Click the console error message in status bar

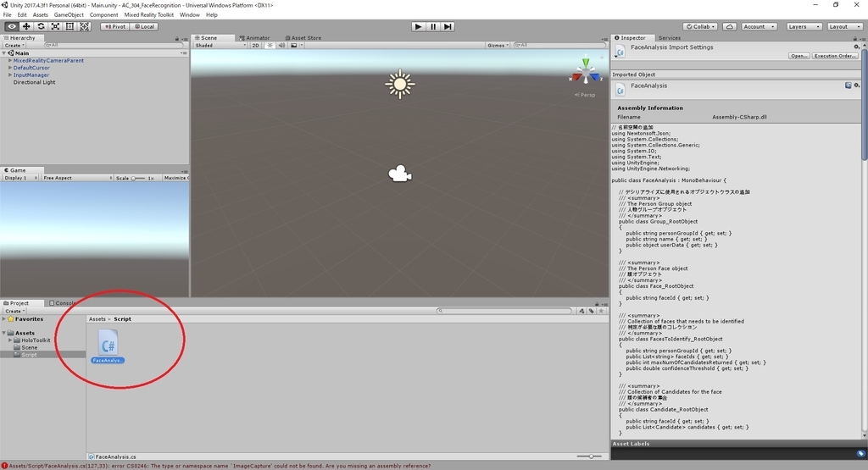pos(220,466)
